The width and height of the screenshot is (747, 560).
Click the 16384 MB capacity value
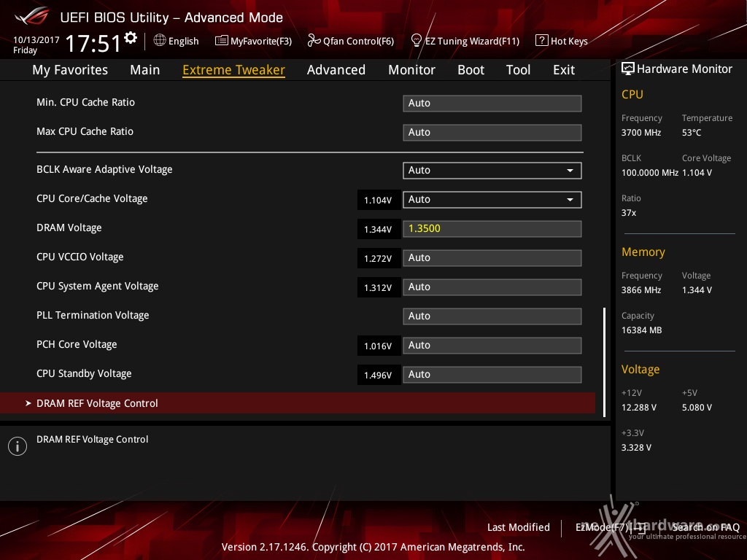tap(642, 330)
